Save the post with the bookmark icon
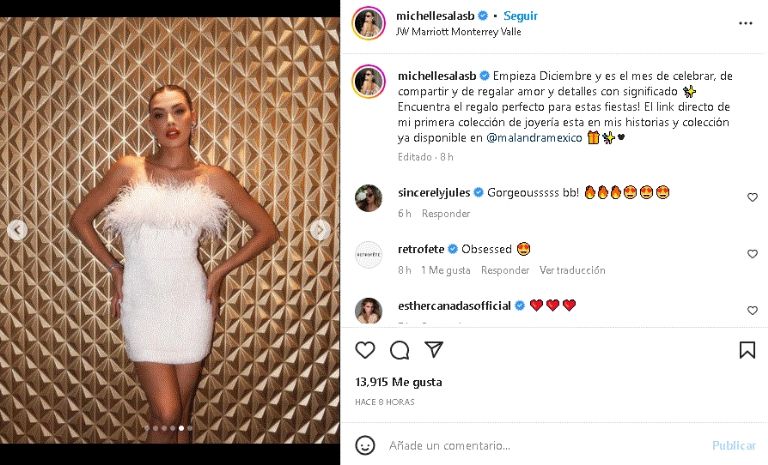Viewport: 768px width, 465px height. (x=747, y=350)
